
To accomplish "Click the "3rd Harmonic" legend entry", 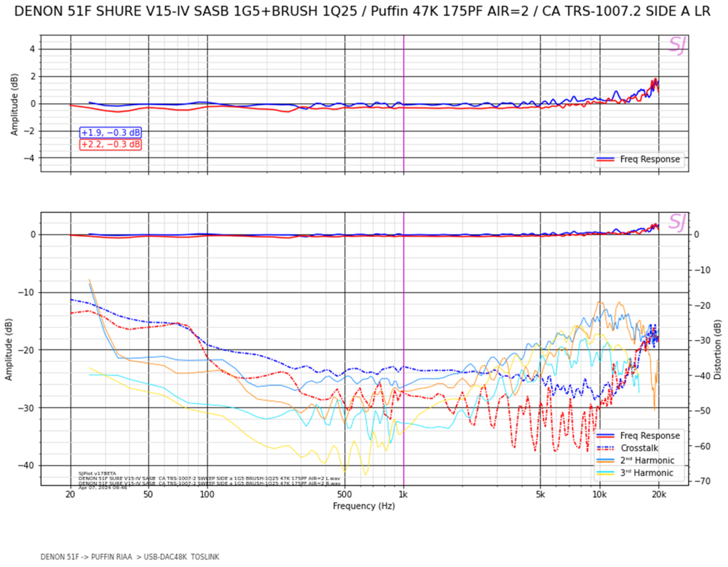I will click(636, 473).
